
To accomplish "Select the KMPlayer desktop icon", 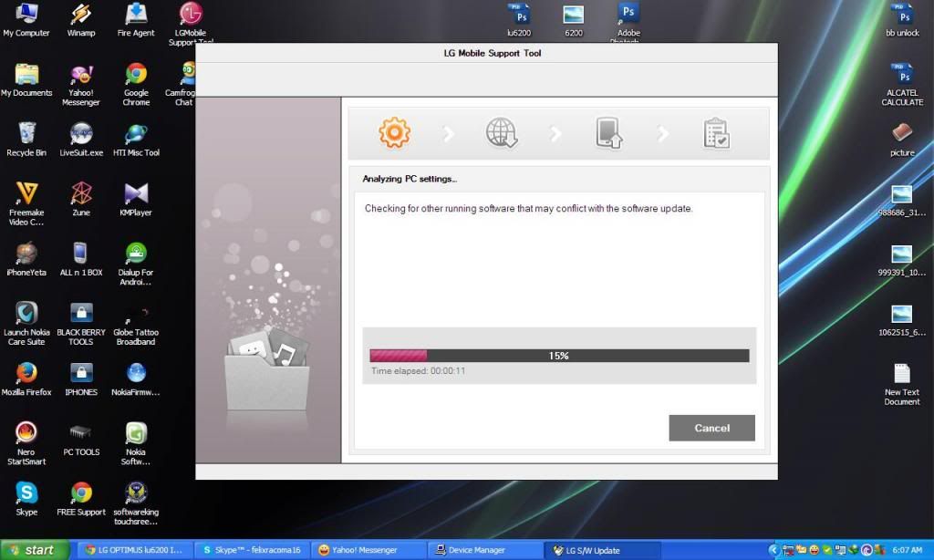I will point(136,200).
